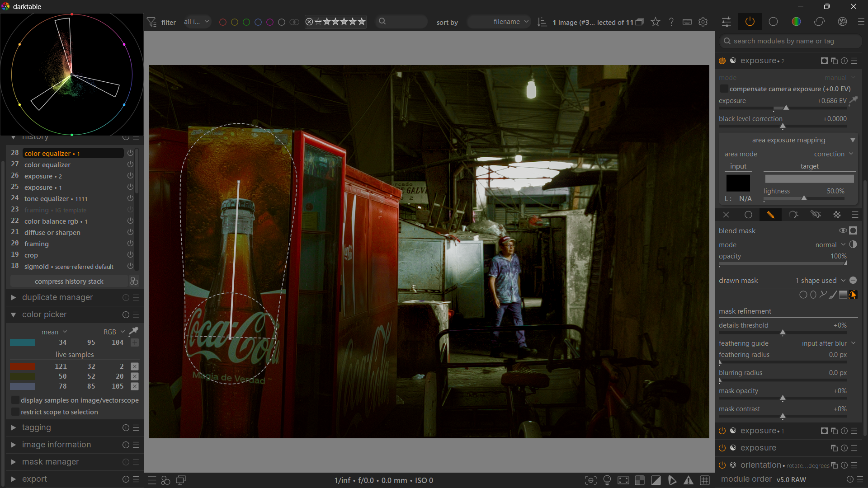Collapse the area exposure mapping section
This screenshot has height=488, width=868.
(x=853, y=140)
